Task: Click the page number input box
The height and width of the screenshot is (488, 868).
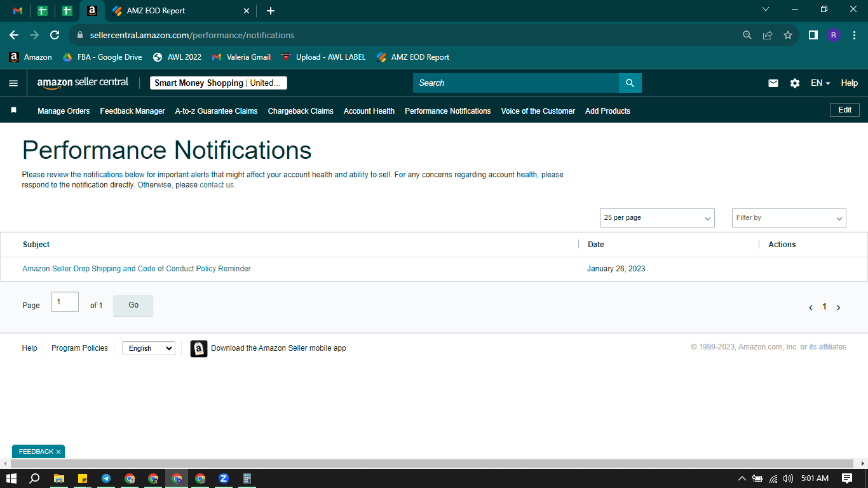Action: pos(65,302)
